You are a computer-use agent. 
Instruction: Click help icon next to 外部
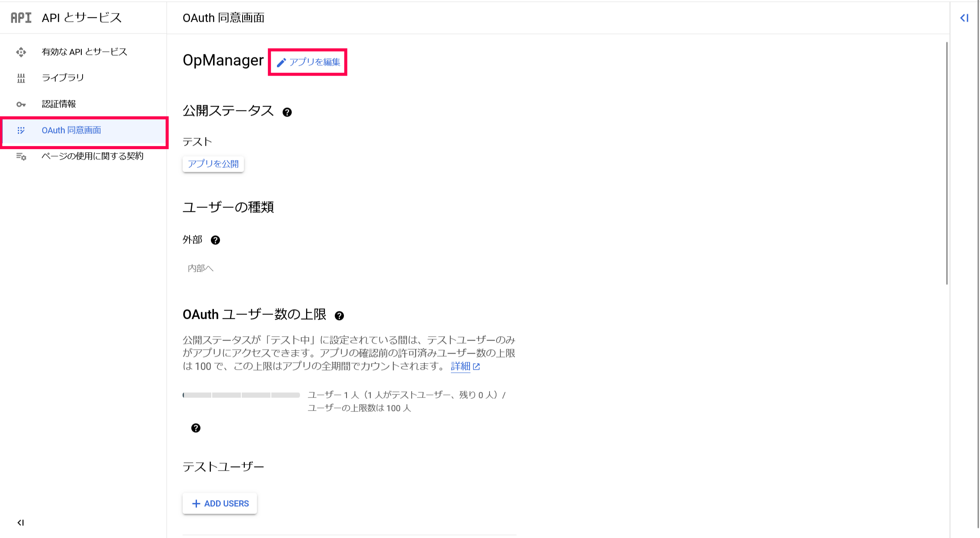tap(216, 240)
